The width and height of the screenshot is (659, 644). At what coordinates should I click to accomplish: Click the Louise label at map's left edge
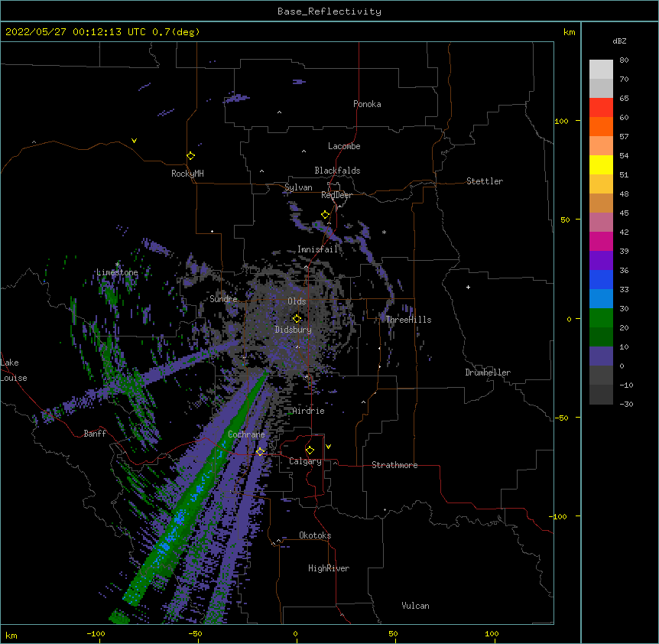coord(14,378)
